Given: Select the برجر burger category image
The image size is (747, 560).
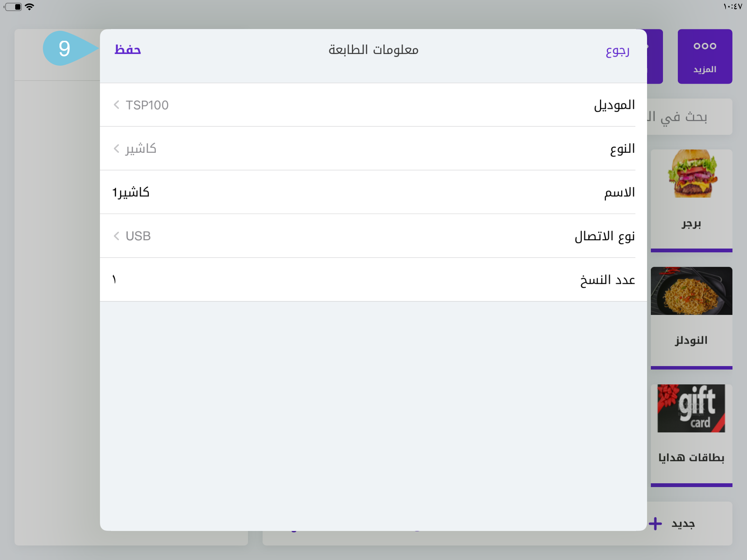Looking at the screenshot, I should 692,174.
